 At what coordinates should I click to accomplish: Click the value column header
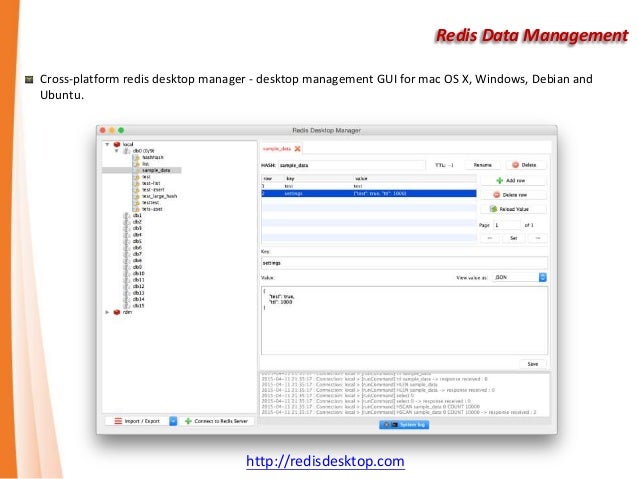(x=415, y=179)
